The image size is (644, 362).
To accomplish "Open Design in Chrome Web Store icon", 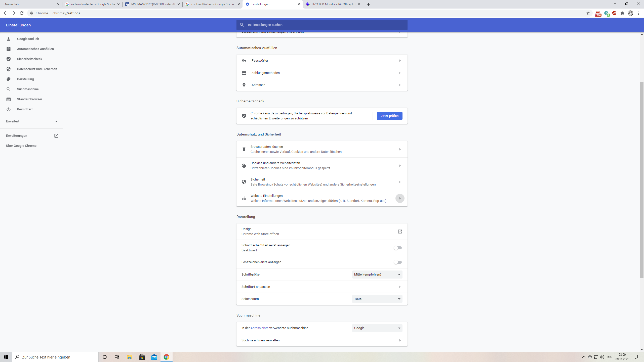I will (400, 232).
